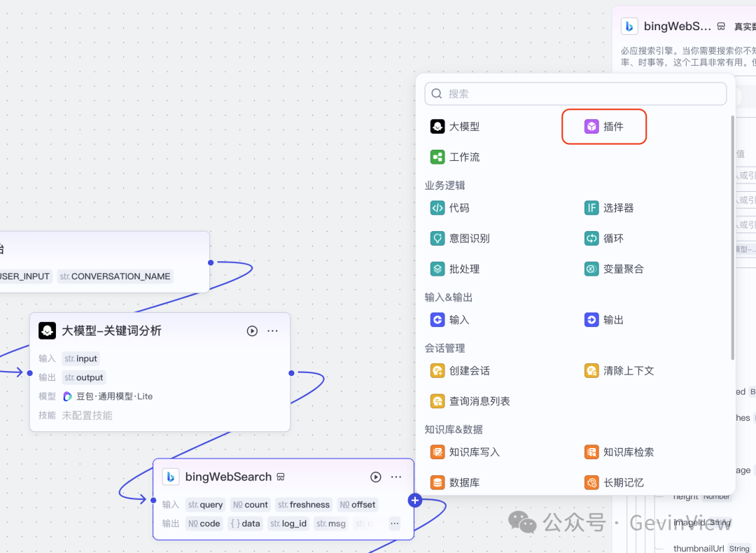Click the 搜索 search input field
This screenshot has width=756, height=553.
(x=574, y=93)
